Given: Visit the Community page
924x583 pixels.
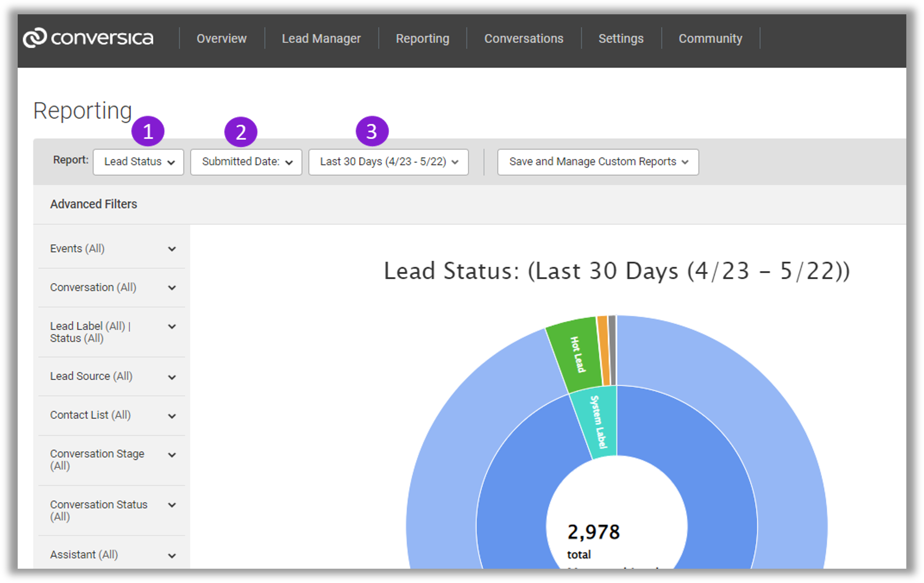Looking at the screenshot, I should pos(710,38).
